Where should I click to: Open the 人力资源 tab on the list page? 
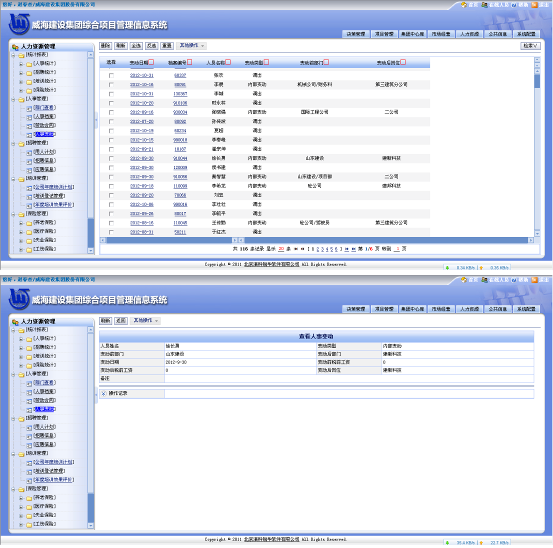coord(469,34)
